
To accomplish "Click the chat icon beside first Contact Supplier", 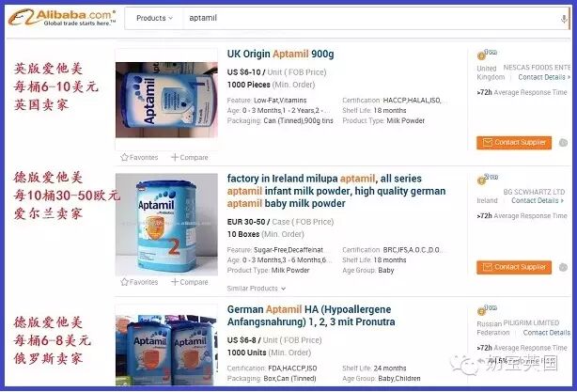I will point(563,143).
